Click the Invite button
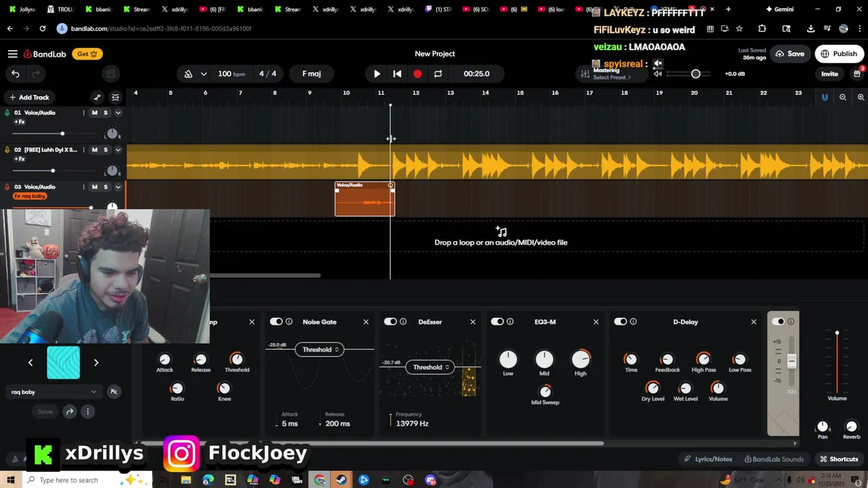The image size is (868, 488). (x=829, y=74)
